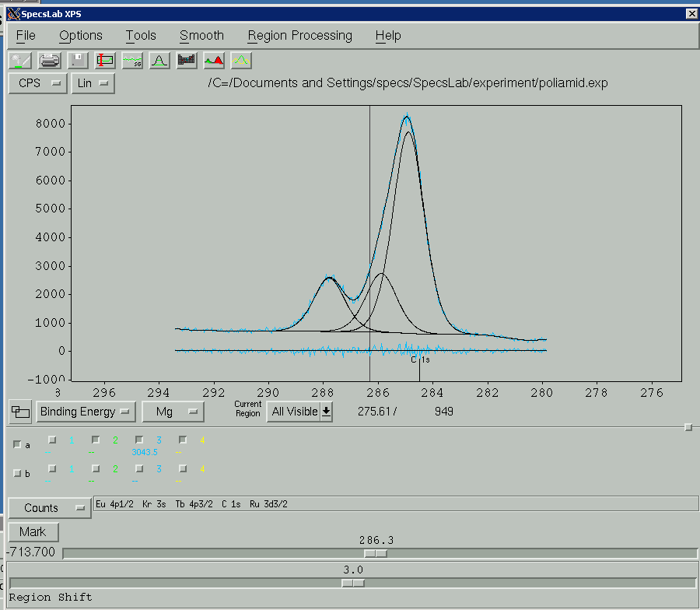
Task: Click the floppy disk save icon
Action: tap(77, 60)
